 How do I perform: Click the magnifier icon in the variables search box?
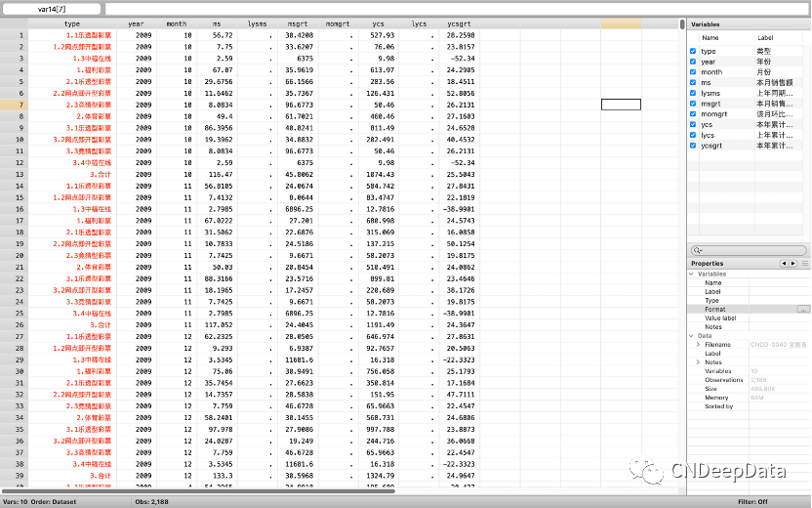(697, 250)
